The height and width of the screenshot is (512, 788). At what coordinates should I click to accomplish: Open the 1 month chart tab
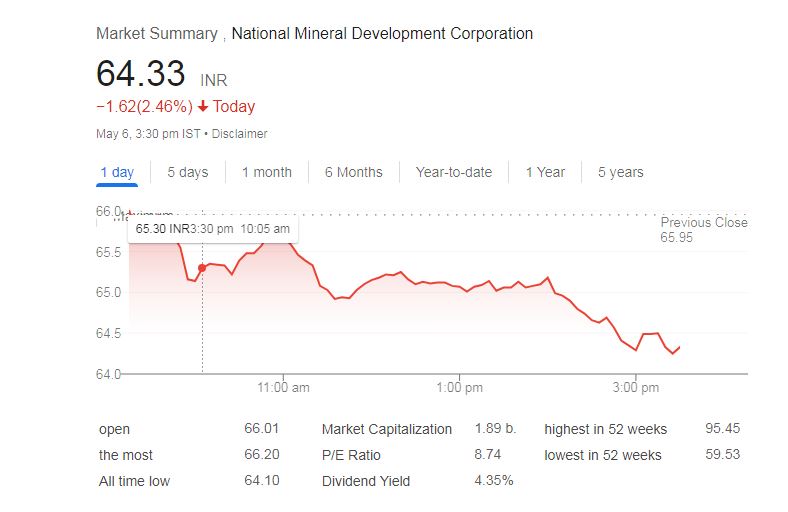click(266, 172)
